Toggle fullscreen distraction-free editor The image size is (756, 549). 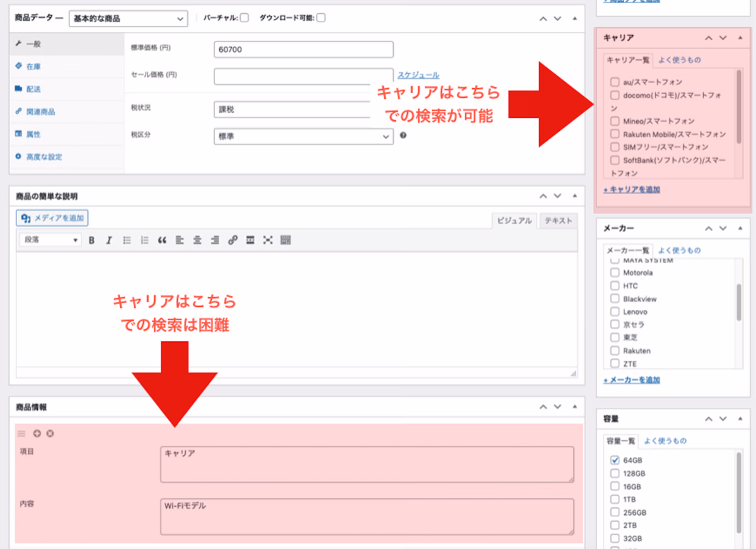[x=268, y=240]
